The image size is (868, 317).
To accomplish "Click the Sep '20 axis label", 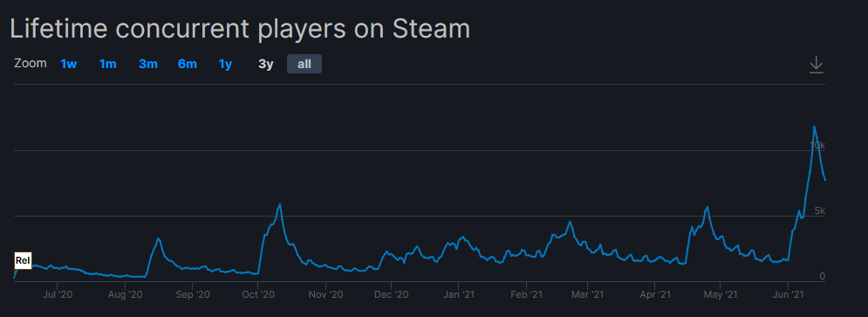I will [193, 294].
